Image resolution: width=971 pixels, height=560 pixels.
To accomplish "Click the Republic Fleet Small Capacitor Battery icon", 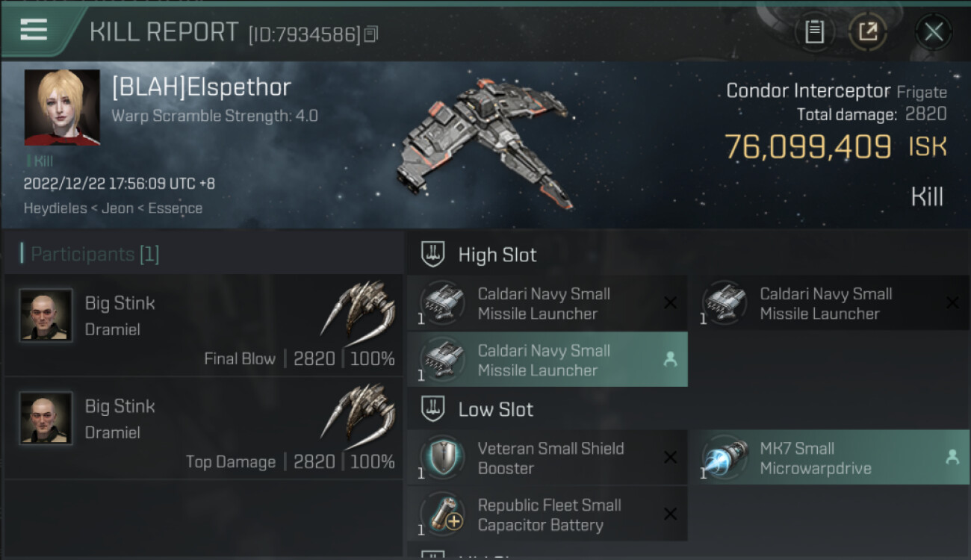I will point(442,514).
